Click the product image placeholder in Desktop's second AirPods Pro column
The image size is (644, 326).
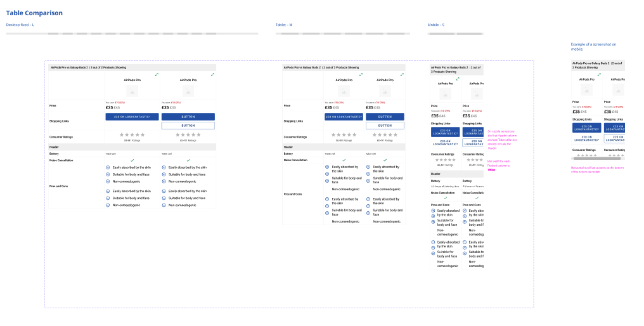point(188,91)
